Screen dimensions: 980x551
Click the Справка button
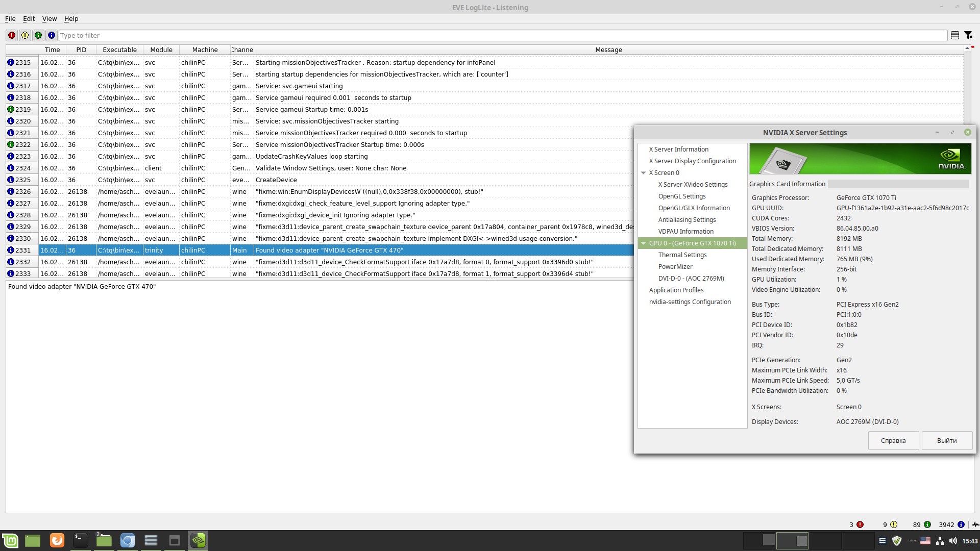893,441
